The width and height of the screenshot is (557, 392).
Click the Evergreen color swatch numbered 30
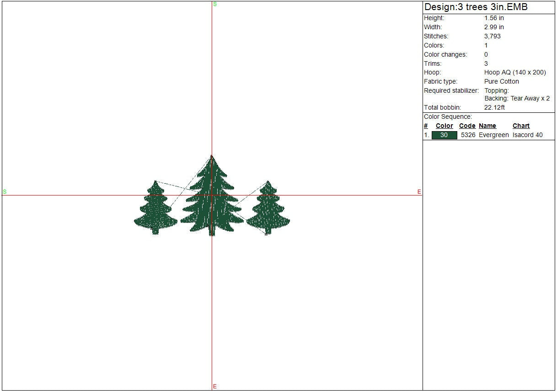tap(444, 135)
